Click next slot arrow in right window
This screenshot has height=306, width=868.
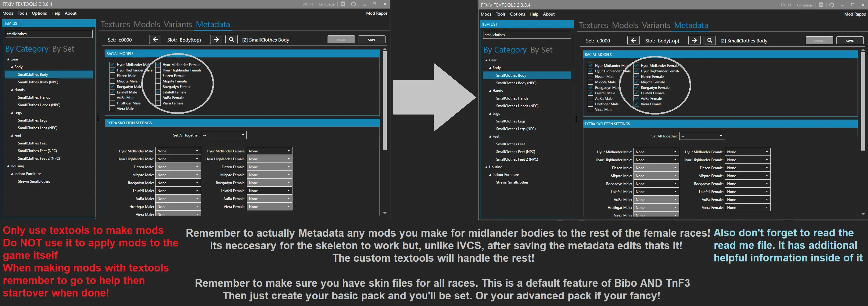pos(694,41)
